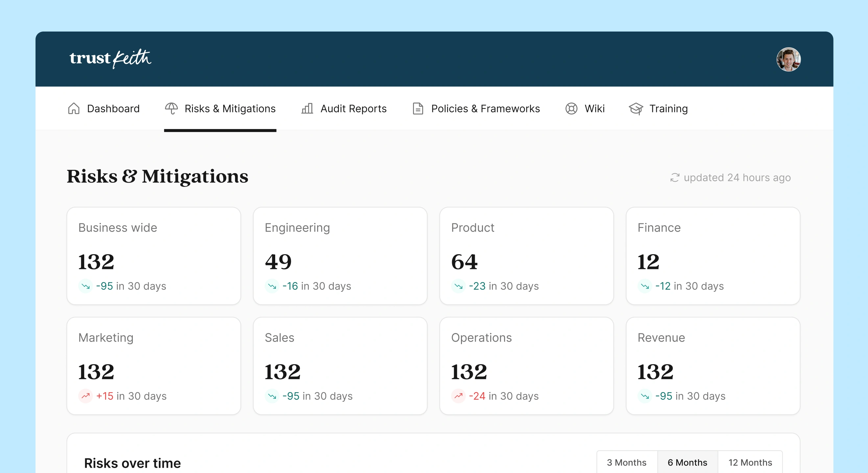Image resolution: width=868 pixels, height=473 pixels.
Task: Click the Marketing card title
Action: (106, 338)
